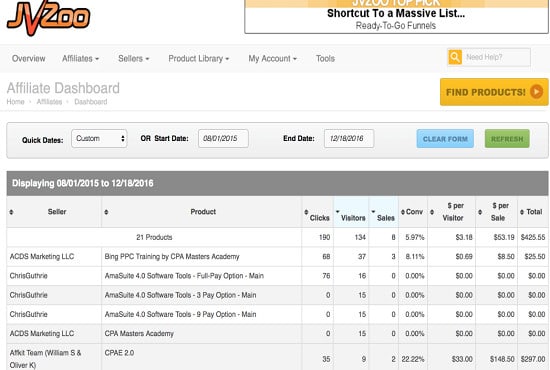Viewport: 550px width, 370px height.
Task: Open the Shortcut To a Massive List banner
Action: click(x=396, y=16)
